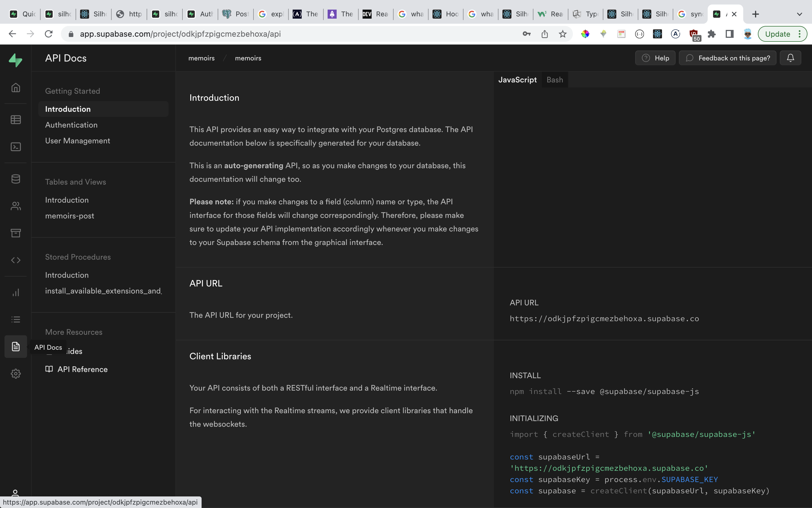Click the Client Libraries heading
Image resolution: width=812 pixels, height=508 pixels.
click(220, 356)
